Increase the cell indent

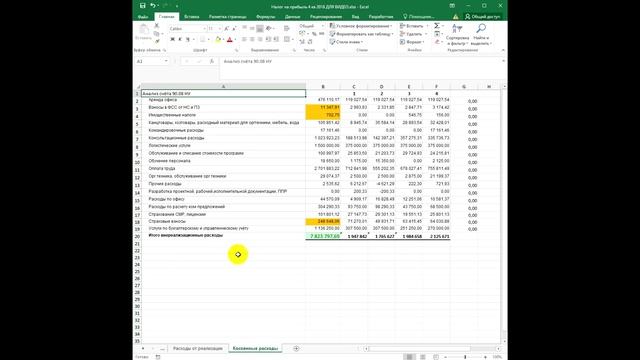coord(276,40)
